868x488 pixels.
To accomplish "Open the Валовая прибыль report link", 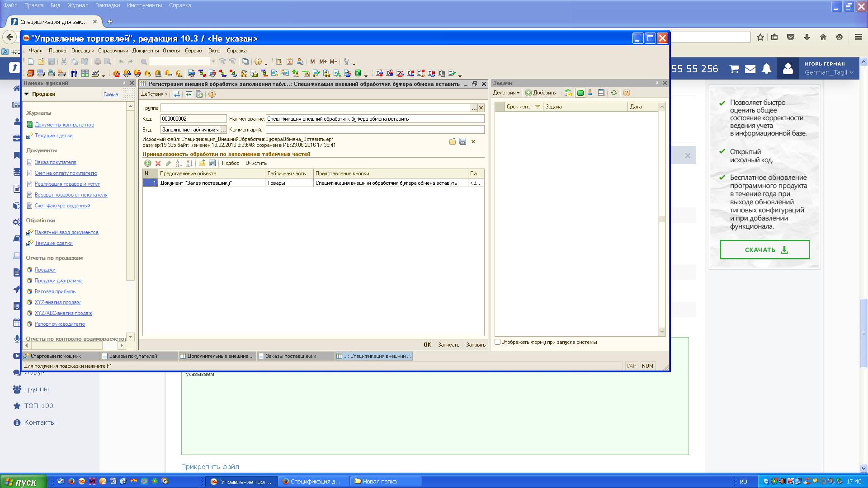I will tap(55, 291).
